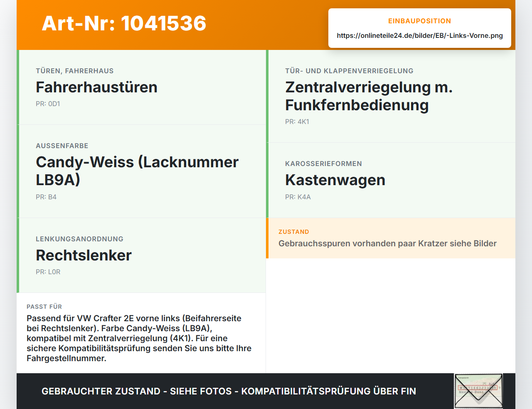Click the PR: 0D1 code text
Viewport: 532px width, 409px height.
click(48, 104)
